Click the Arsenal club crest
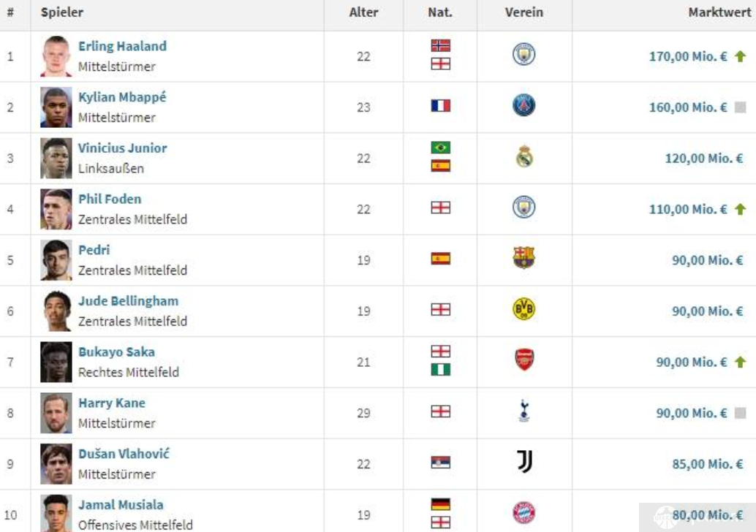 click(x=524, y=360)
